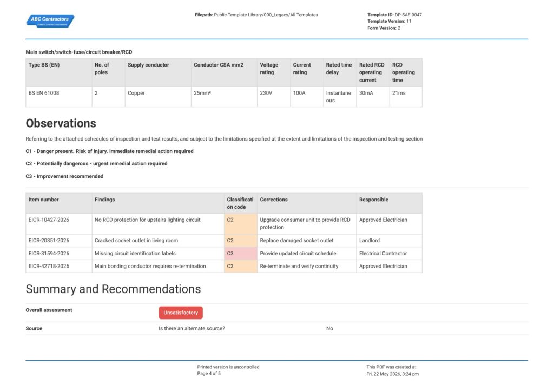Click 'Is there an alternate source?' question
Image resolution: width=554 pixels, height=392 pixels.
pos(192,328)
